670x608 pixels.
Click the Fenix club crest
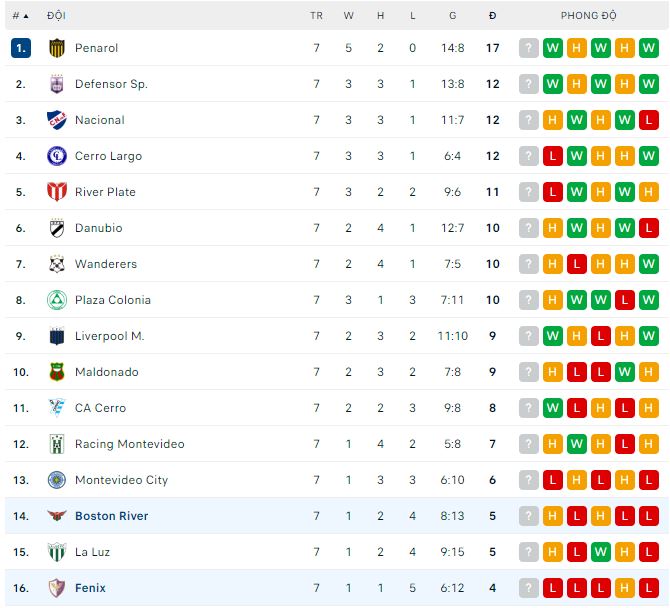[56, 588]
